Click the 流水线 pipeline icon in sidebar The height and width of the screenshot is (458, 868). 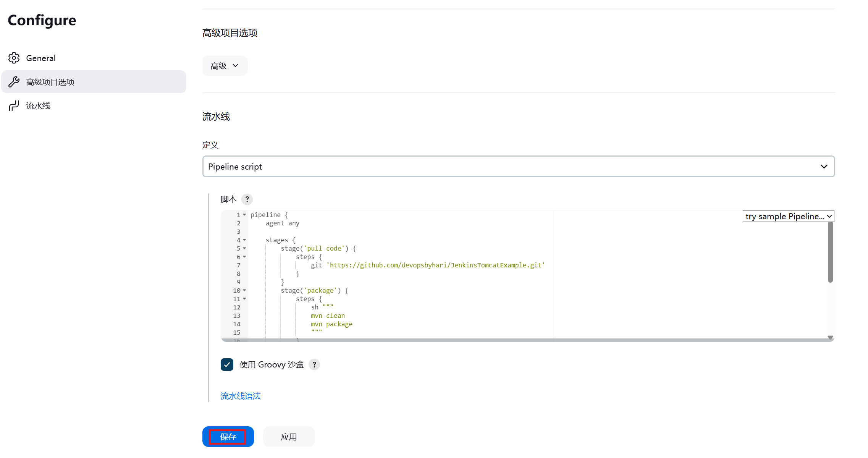[x=14, y=105]
